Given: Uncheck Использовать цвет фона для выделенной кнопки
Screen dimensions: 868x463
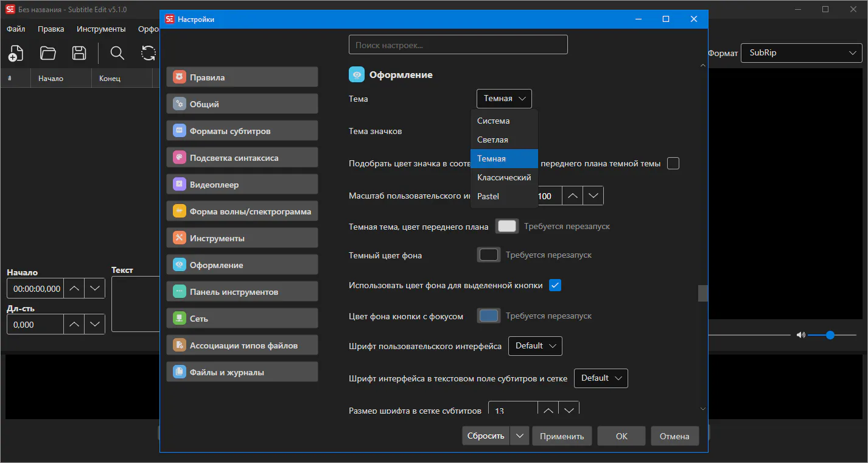Looking at the screenshot, I should point(555,285).
